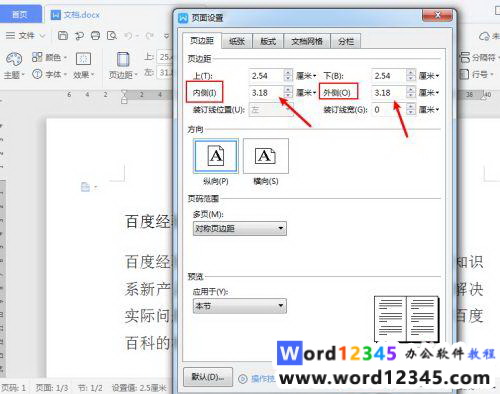Click the 装订线宽 value field

click(389, 109)
